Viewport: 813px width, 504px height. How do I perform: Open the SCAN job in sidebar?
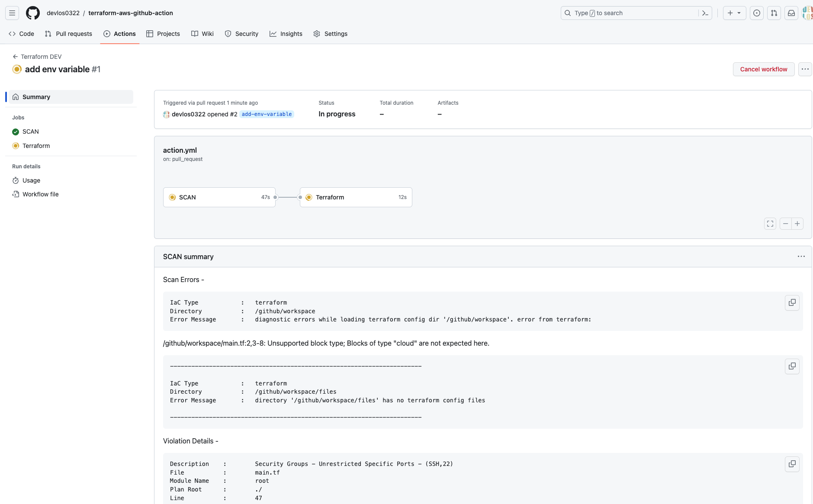71,132
